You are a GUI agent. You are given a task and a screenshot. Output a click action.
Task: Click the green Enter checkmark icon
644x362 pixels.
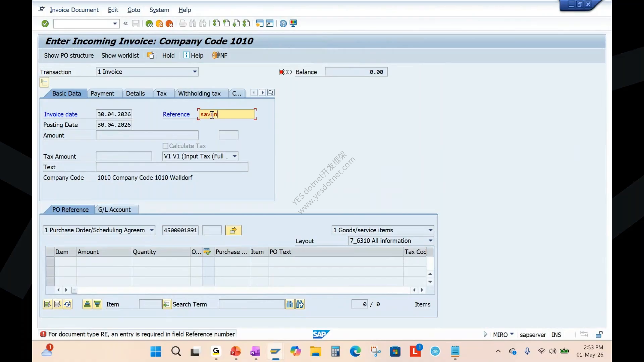click(x=45, y=23)
